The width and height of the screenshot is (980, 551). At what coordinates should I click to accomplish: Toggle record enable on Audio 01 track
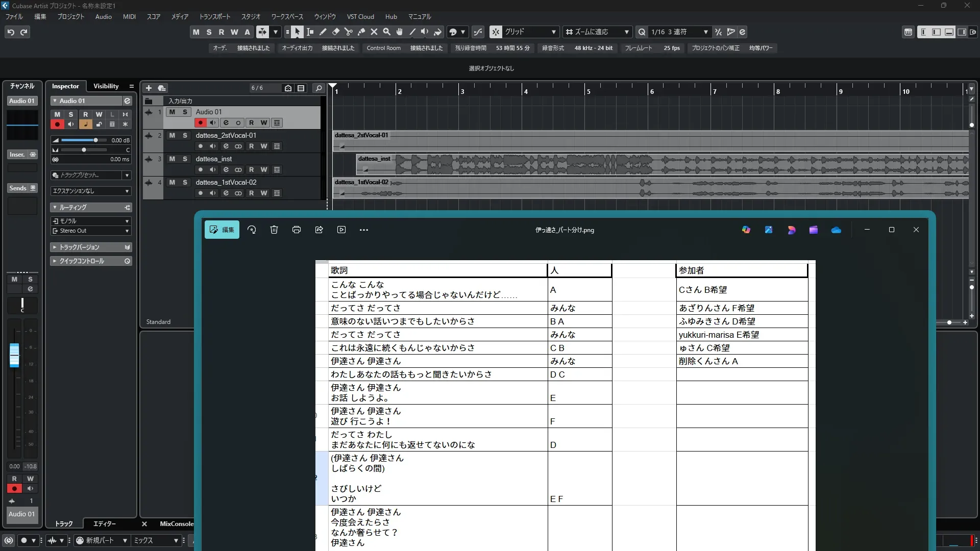click(201, 123)
